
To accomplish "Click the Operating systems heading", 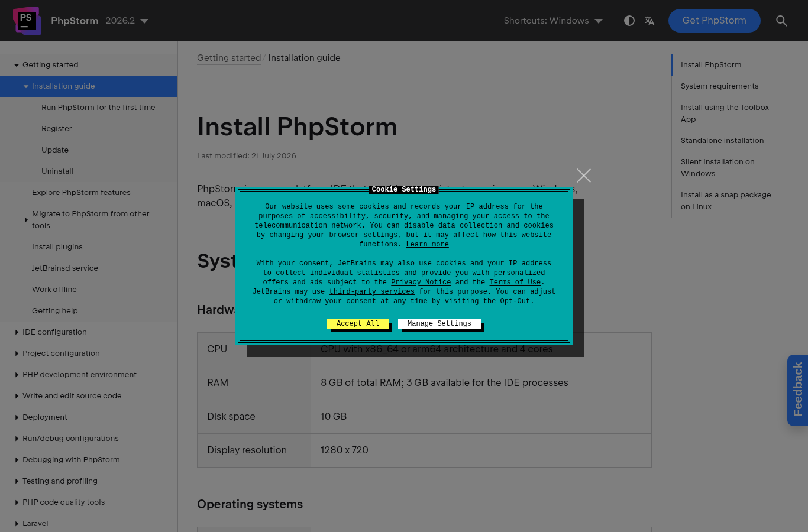I will [x=250, y=504].
